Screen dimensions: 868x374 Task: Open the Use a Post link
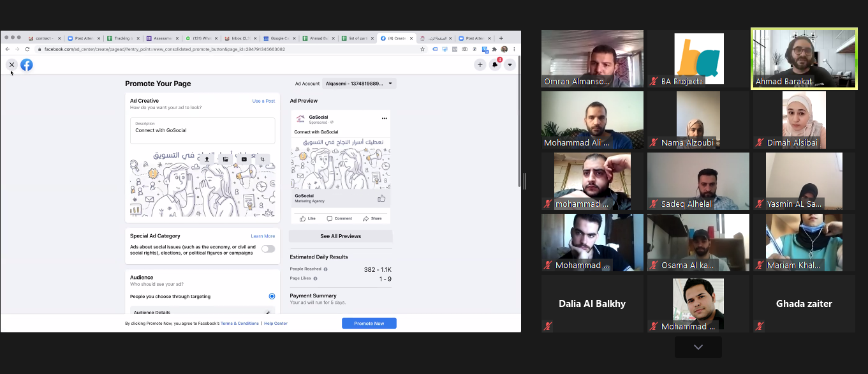[x=263, y=101]
